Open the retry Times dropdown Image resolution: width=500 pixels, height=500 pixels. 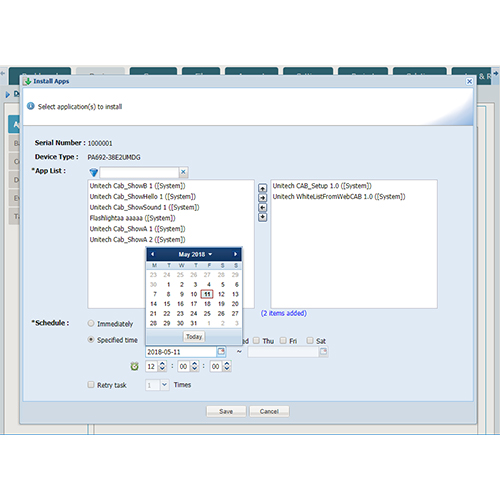164,385
